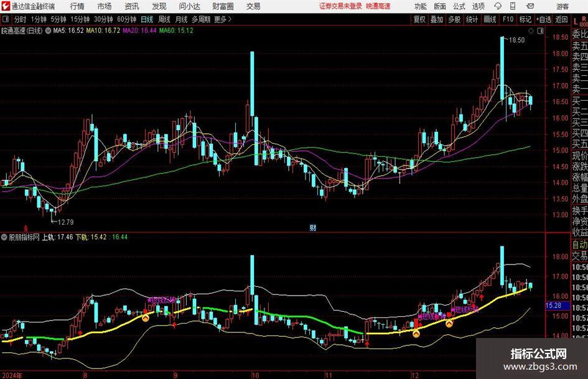The height and width of the screenshot is (379, 588).
Task: Open the 公式 menu
Action: [x=459, y=6]
